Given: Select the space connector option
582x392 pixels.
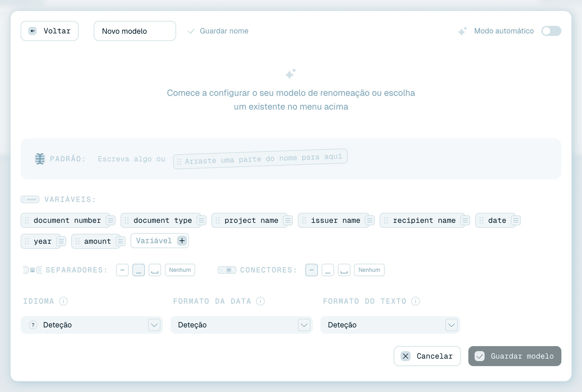Looking at the screenshot, I should click(x=344, y=270).
